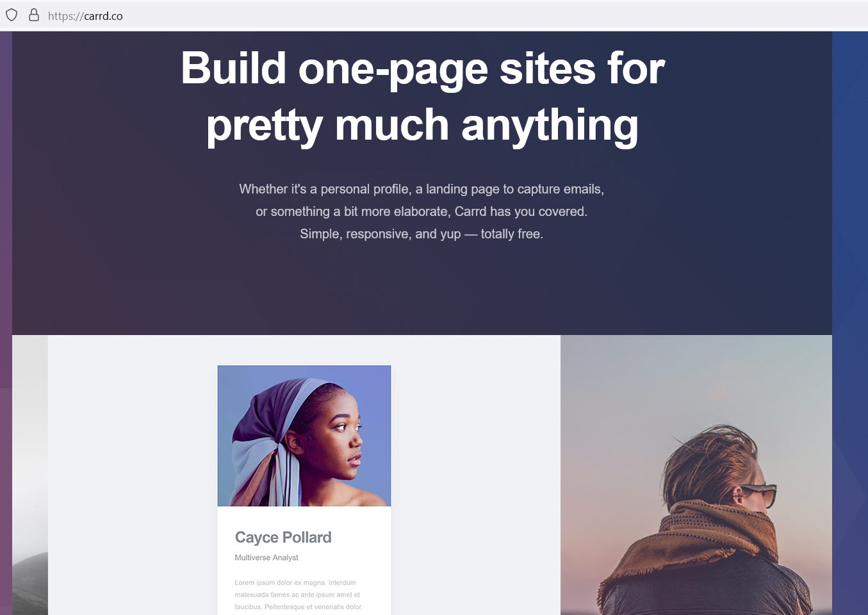Click the "Build one-page sites for" headline line

tap(423, 69)
